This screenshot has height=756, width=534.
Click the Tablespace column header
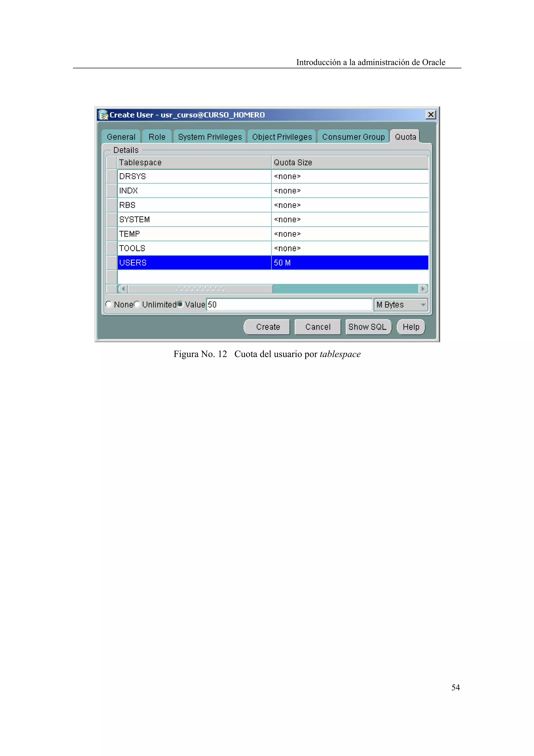point(195,162)
